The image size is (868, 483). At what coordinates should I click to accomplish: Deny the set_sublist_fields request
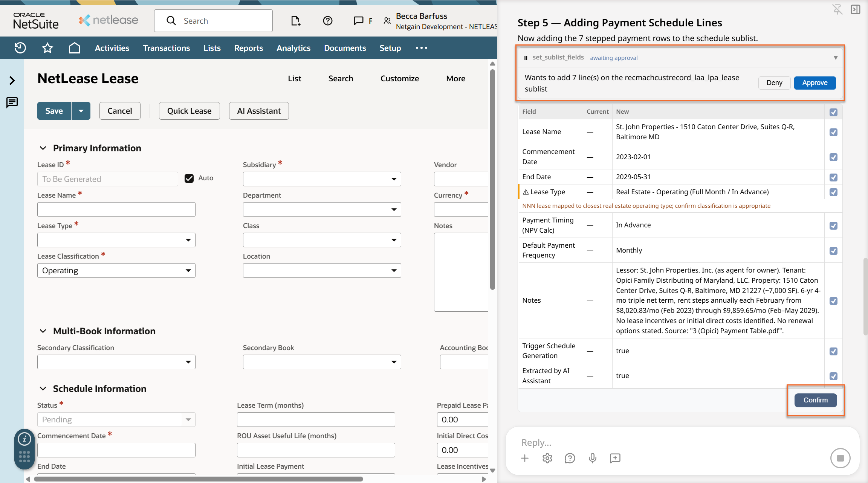click(x=775, y=83)
